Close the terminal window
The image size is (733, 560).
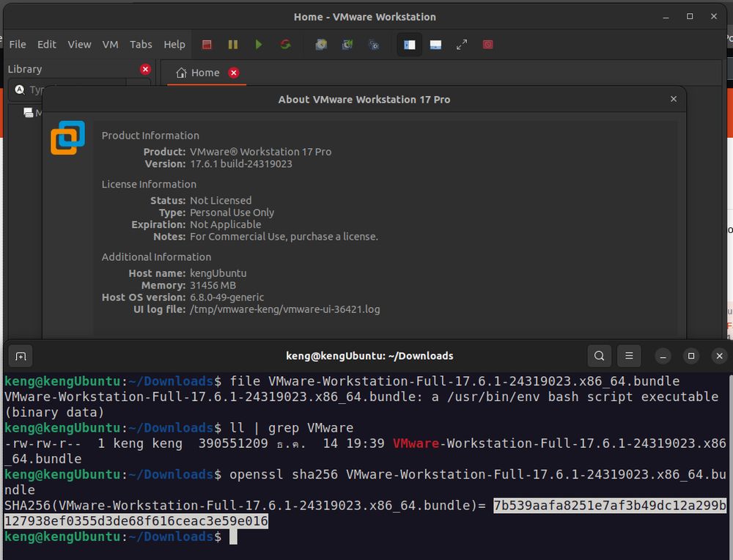coord(720,356)
